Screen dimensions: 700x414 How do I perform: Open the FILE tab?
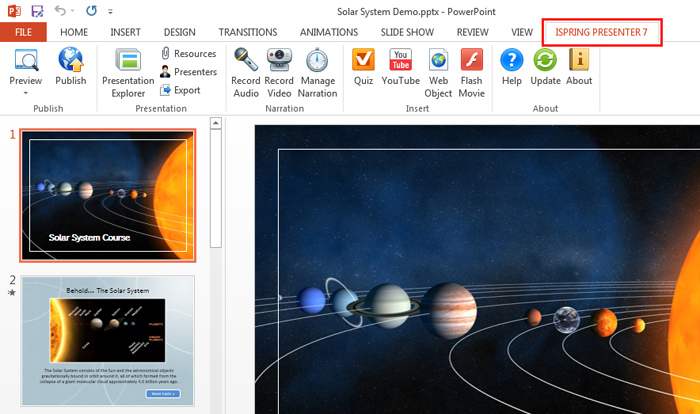coord(23,32)
